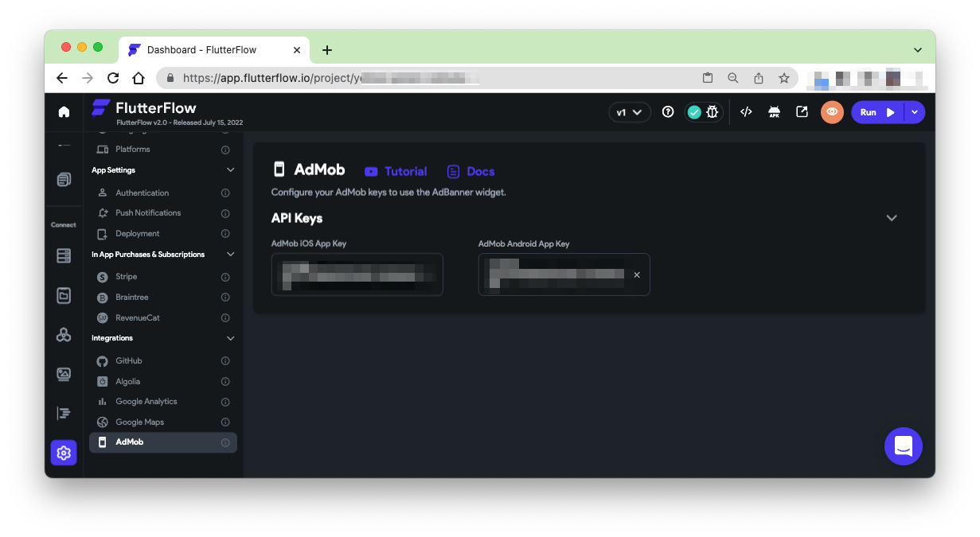Click info icon next to Google Maps

click(x=225, y=422)
